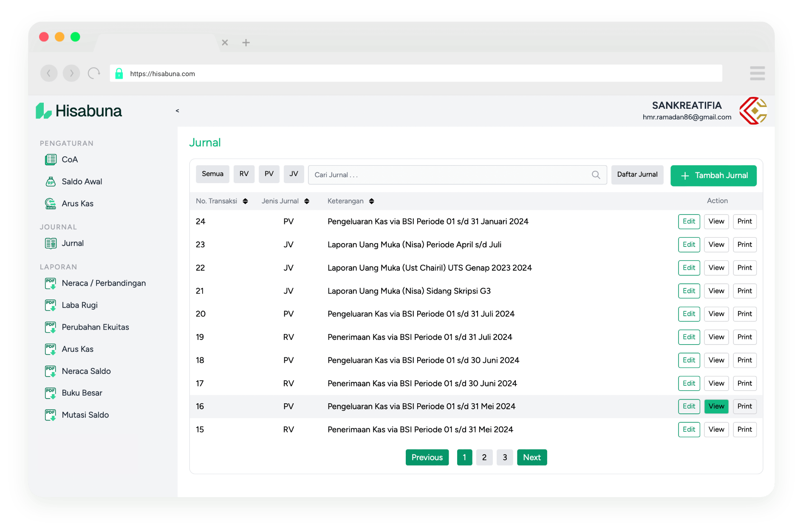Filter the journal list by RV
The width and height of the screenshot is (803, 532).
tap(244, 174)
